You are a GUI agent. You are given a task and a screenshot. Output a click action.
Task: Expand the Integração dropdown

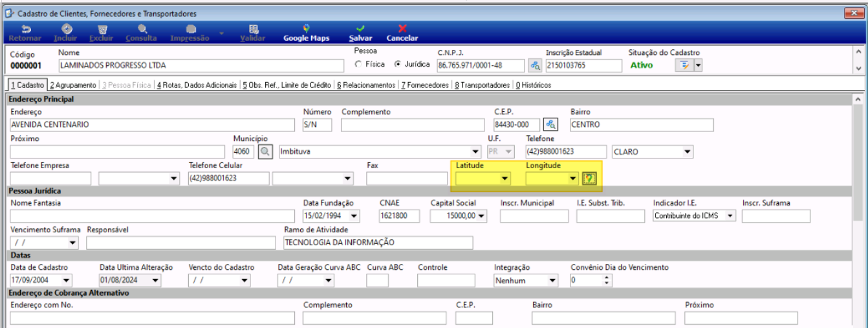pyautogui.click(x=552, y=281)
